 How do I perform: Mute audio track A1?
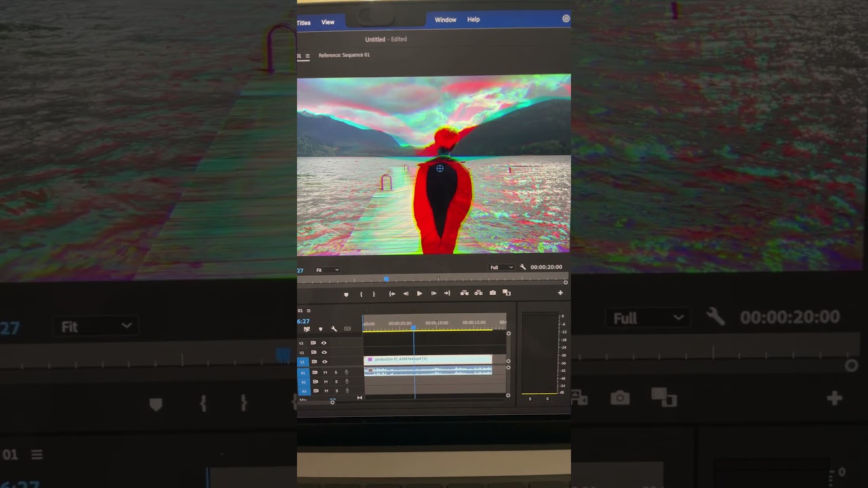coord(325,372)
